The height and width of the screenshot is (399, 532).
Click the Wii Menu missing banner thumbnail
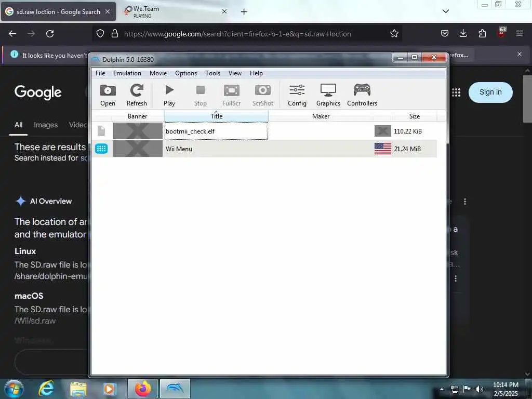[x=137, y=149]
